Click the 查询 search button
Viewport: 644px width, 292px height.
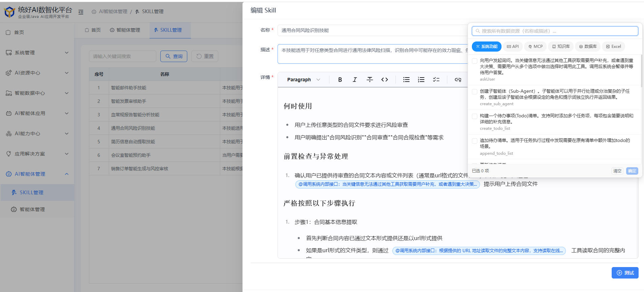click(x=174, y=56)
